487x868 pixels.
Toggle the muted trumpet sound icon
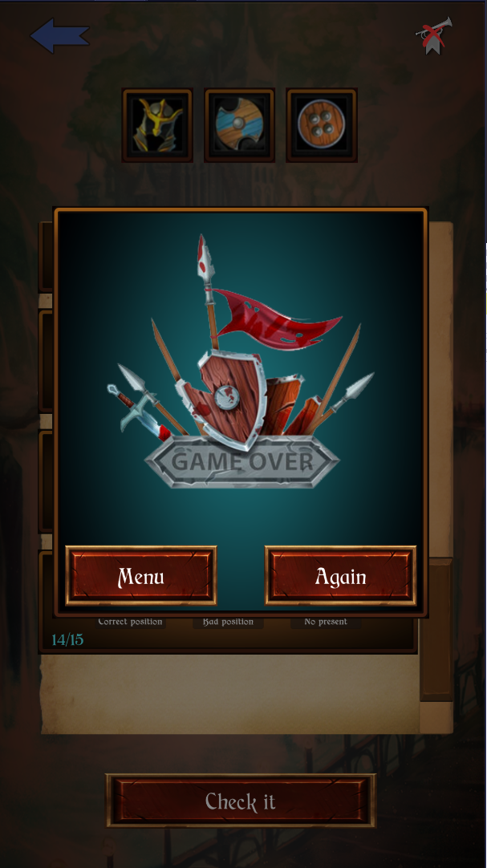(x=434, y=35)
